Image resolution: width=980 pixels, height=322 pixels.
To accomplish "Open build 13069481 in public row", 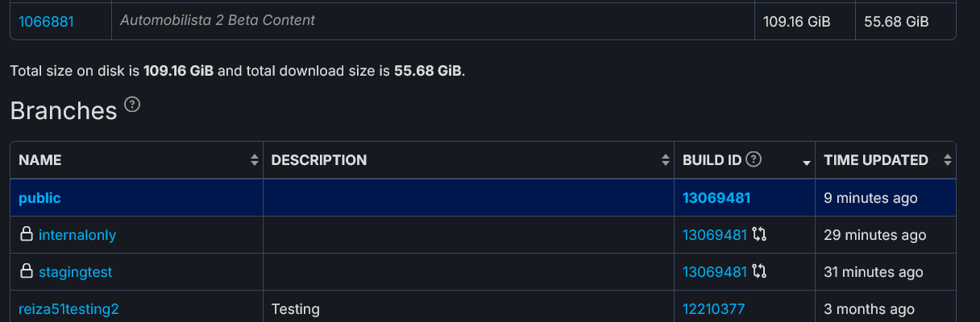I will [716, 198].
